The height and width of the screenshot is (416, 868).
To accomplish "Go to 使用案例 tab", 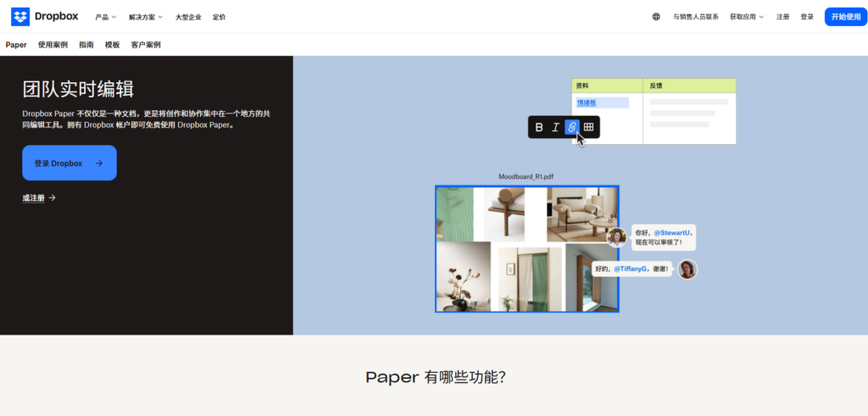I will (53, 45).
